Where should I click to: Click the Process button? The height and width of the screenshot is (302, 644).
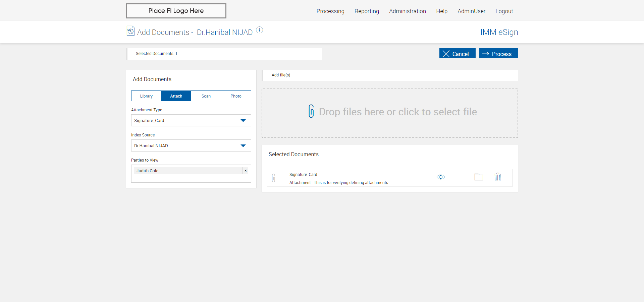point(498,54)
